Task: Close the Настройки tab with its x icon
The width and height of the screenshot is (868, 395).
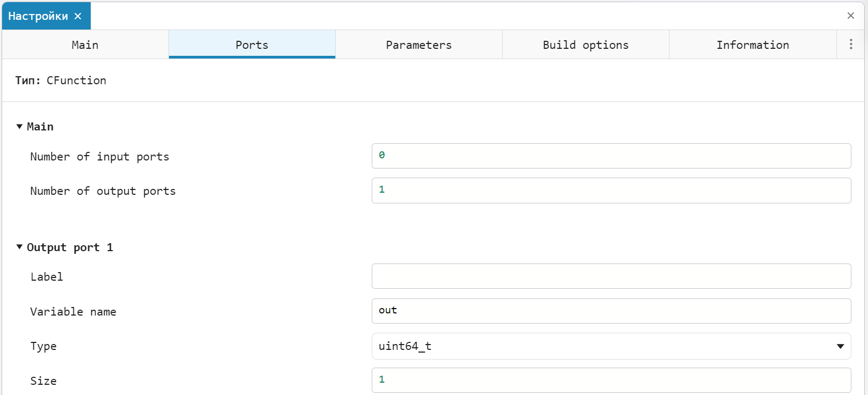Action: 78,16
